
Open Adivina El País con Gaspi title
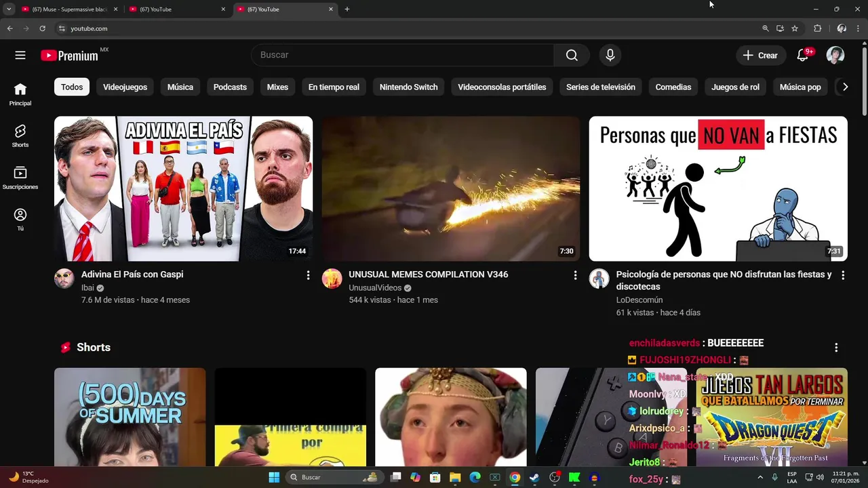pos(132,274)
